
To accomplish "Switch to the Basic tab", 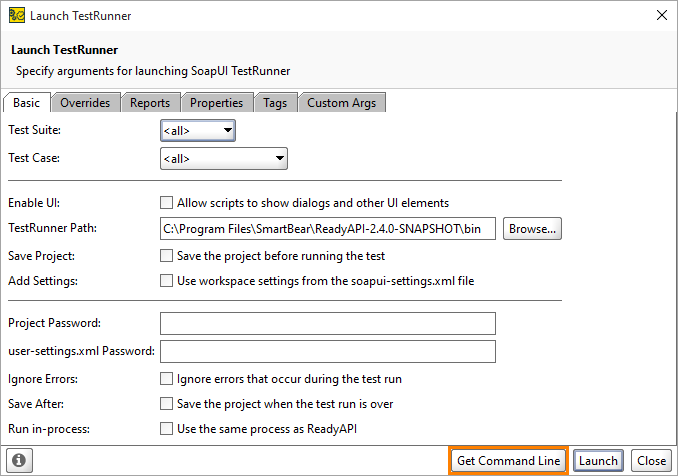I will pyautogui.click(x=26, y=102).
